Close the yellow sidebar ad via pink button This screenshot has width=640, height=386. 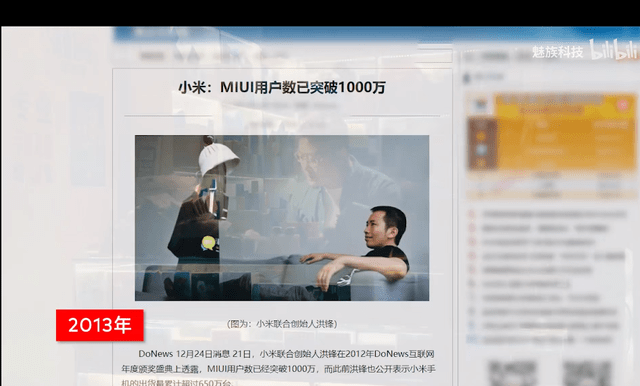tap(623, 105)
